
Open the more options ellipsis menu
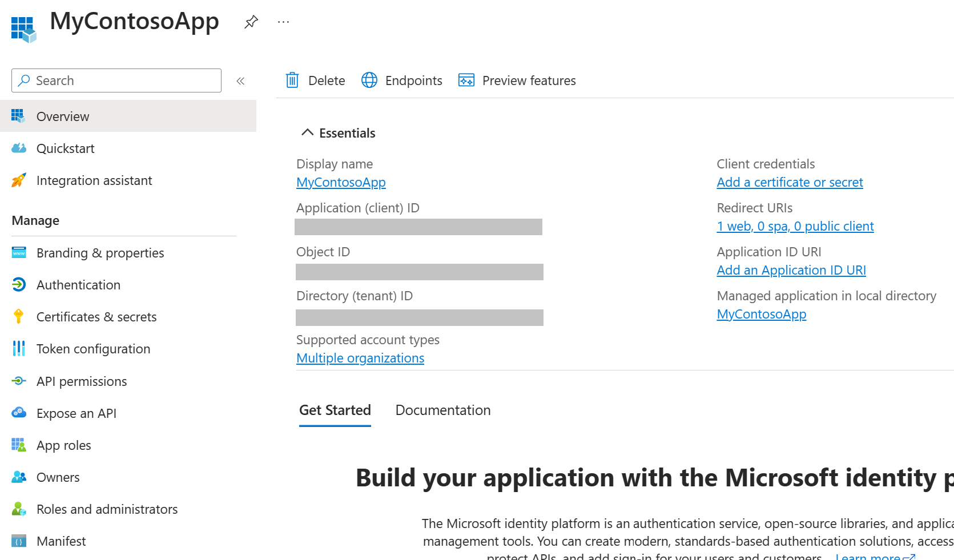[x=283, y=22]
